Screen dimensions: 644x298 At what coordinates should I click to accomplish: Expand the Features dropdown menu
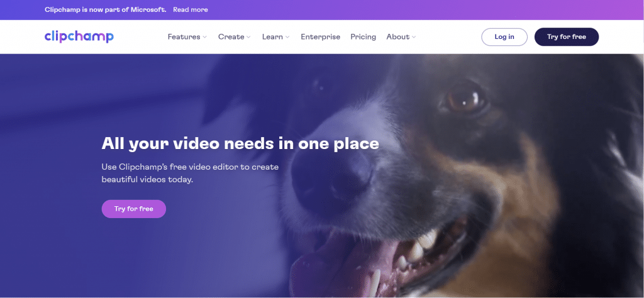[187, 37]
